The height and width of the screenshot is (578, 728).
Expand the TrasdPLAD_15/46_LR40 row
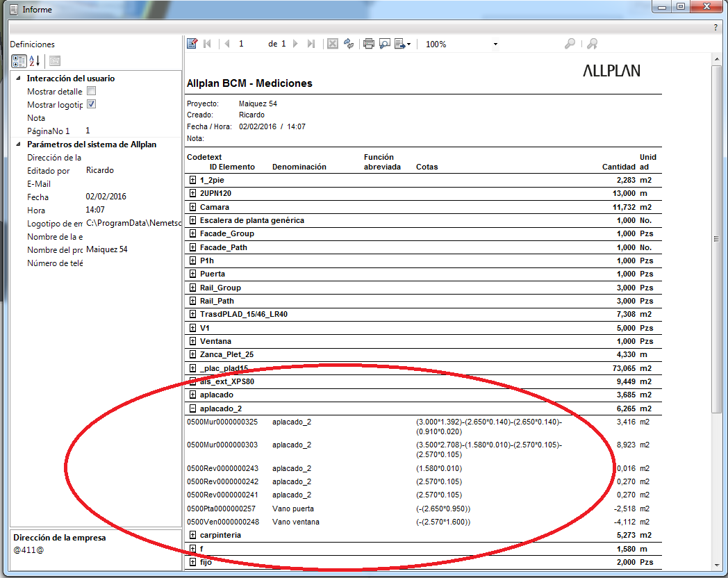[192, 314]
